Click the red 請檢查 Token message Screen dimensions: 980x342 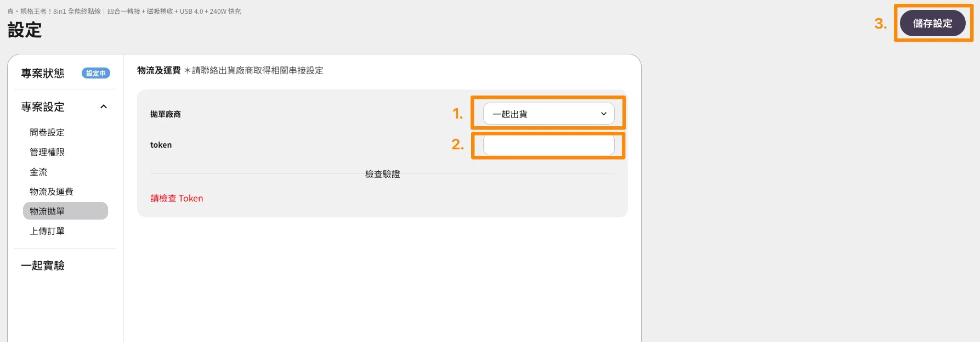[x=177, y=198]
